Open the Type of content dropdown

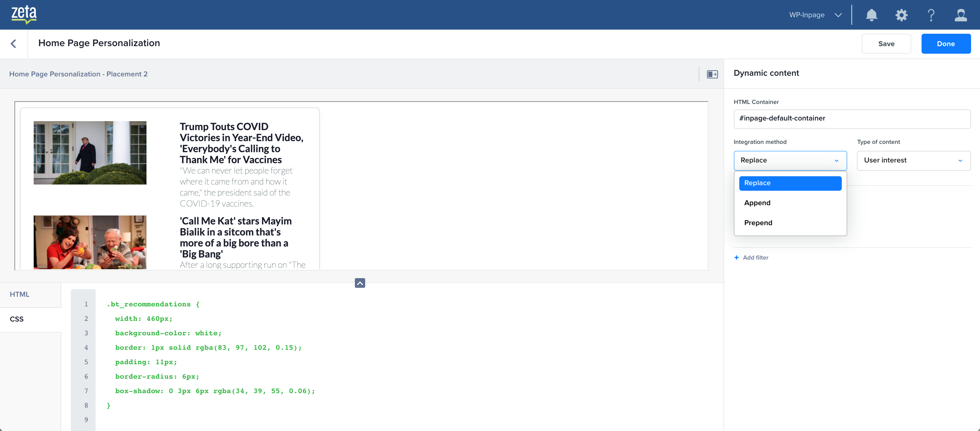tap(913, 160)
